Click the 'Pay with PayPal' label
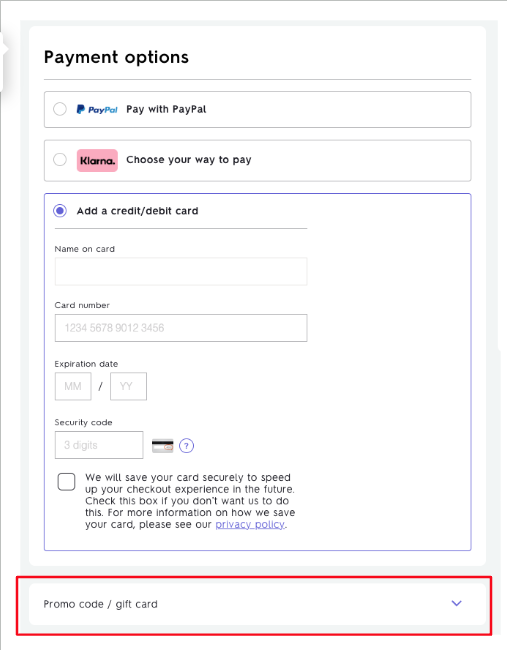 click(166, 109)
